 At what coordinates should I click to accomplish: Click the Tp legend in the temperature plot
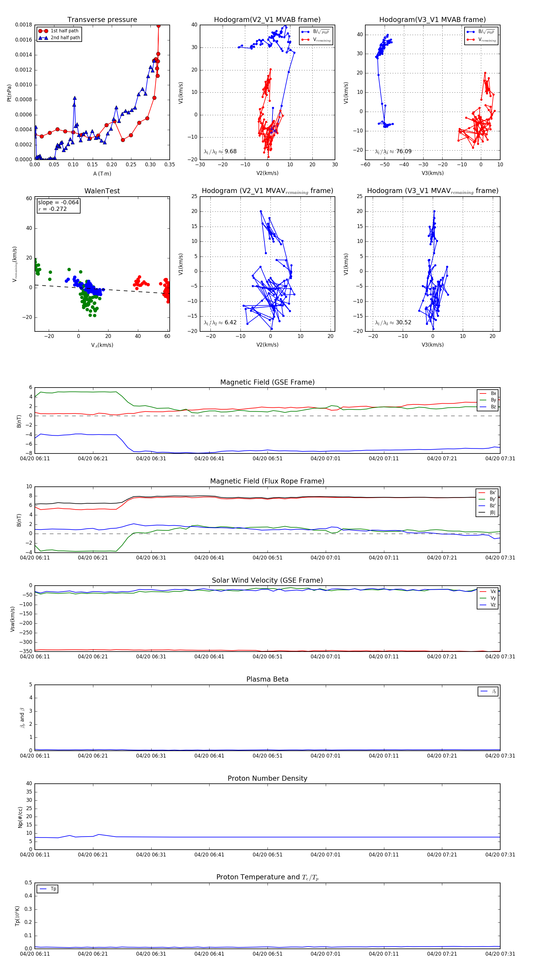[48, 889]
